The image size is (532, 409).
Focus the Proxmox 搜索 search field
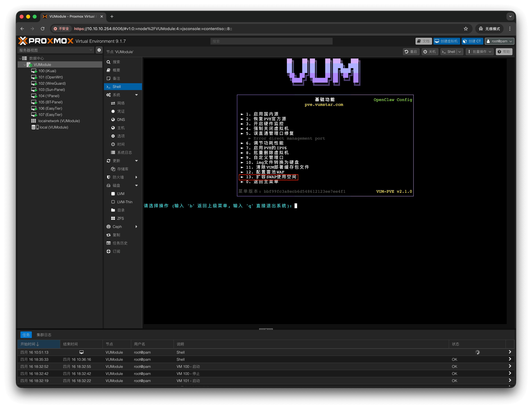point(271,41)
